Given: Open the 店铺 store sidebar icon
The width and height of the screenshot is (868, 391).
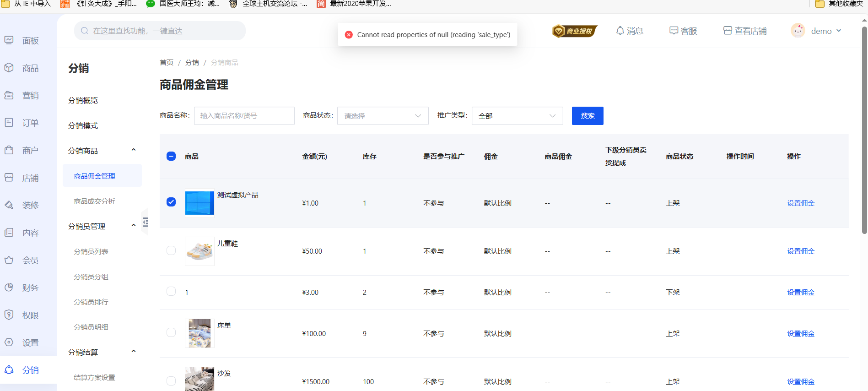Looking at the screenshot, I should [x=9, y=178].
